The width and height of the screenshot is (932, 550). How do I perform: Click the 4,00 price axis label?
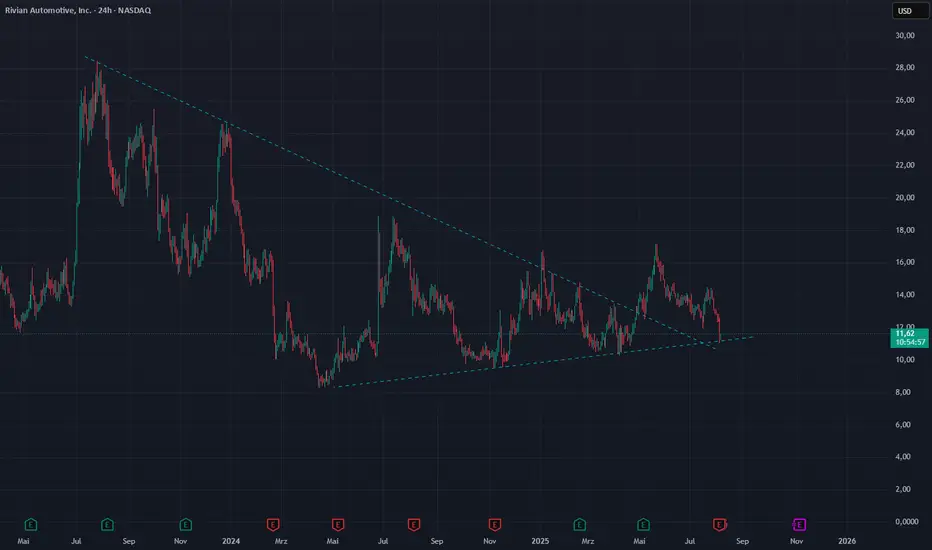(902, 457)
